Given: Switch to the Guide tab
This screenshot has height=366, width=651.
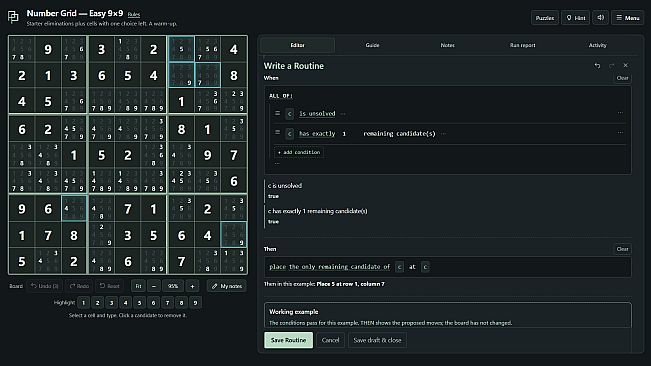Looking at the screenshot, I should 372,45.
